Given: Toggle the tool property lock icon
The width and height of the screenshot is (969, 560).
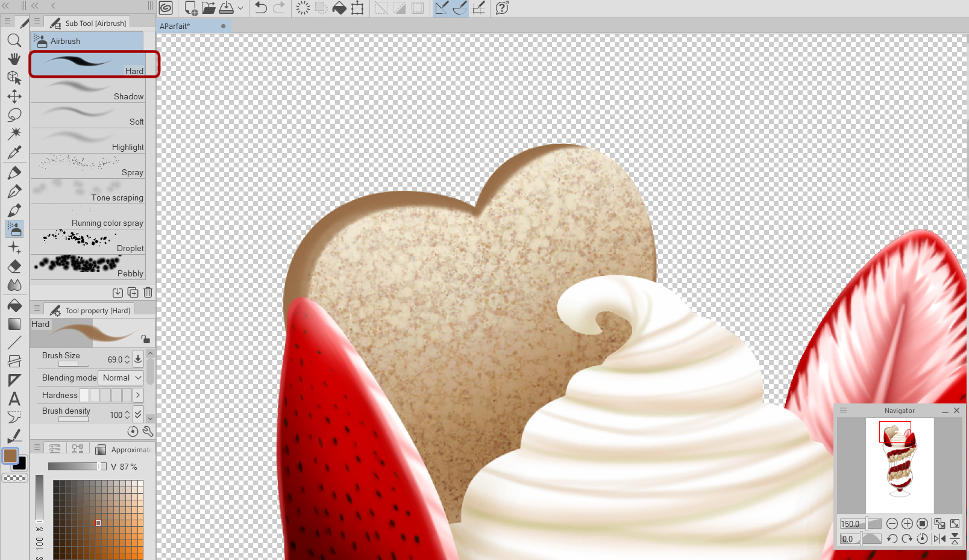Looking at the screenshot, I should tap(145, 339).
